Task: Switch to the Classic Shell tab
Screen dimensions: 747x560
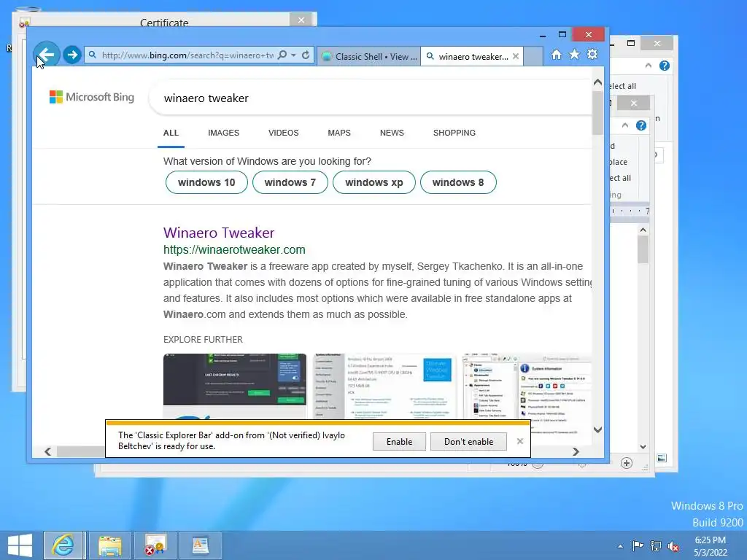Action: (369, 56)
